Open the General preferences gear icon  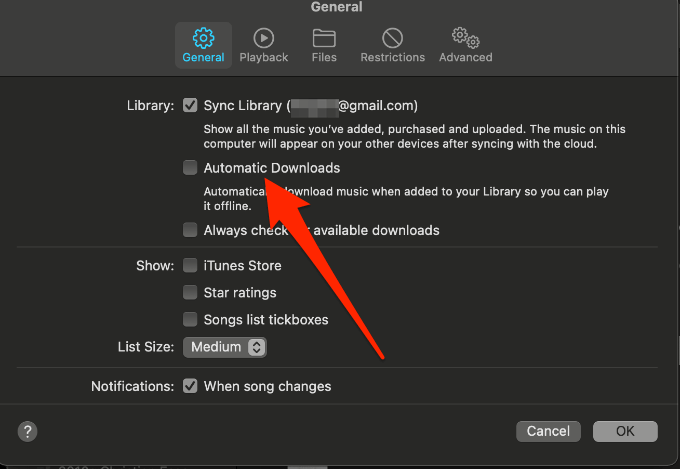tap(203, 38)
